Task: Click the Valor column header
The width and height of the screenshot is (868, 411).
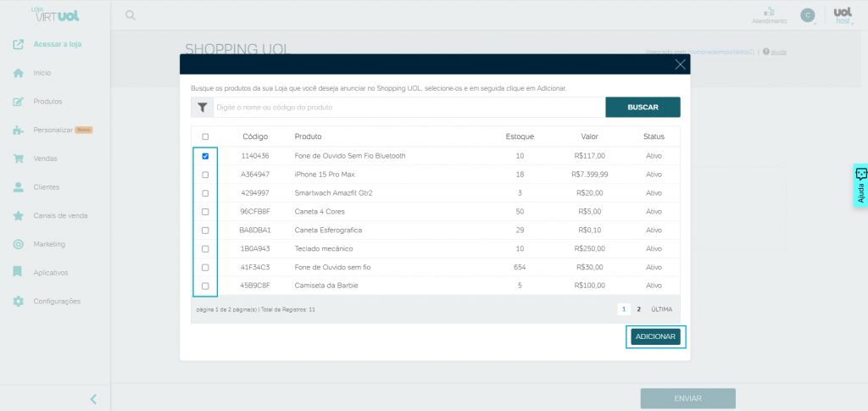Action: [590, 136]
